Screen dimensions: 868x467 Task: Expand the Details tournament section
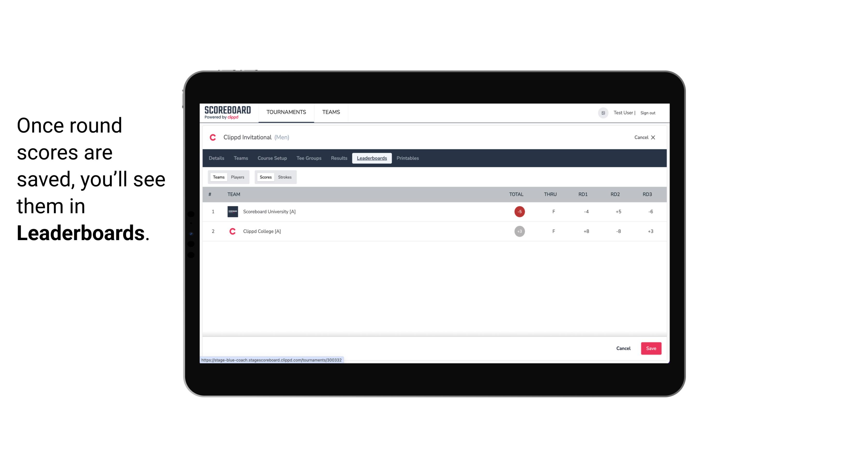(x=216, y=158)
